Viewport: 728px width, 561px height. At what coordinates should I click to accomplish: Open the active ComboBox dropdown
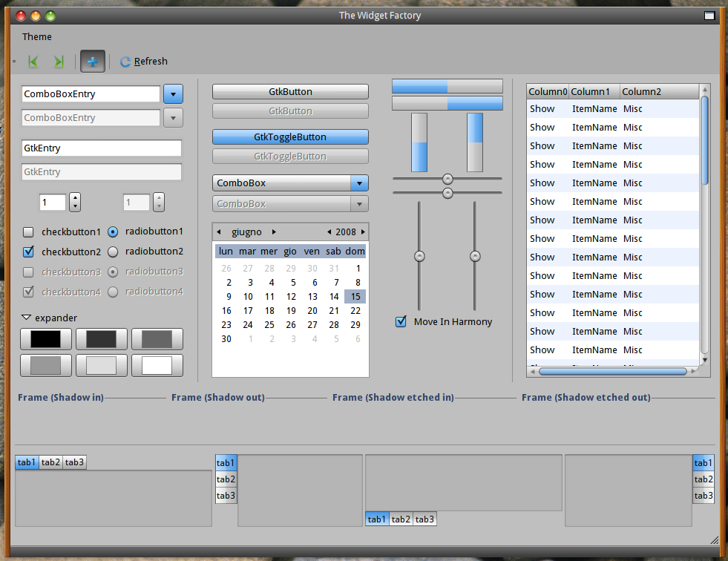click(x=290, y=183)
